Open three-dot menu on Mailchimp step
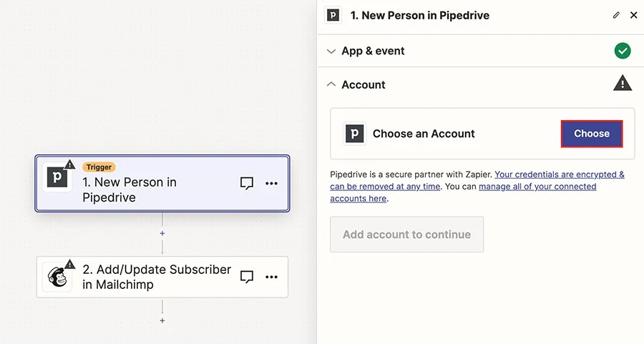This screenshot has width=644, height=344. pyautogui.click(x=271, y=277)
